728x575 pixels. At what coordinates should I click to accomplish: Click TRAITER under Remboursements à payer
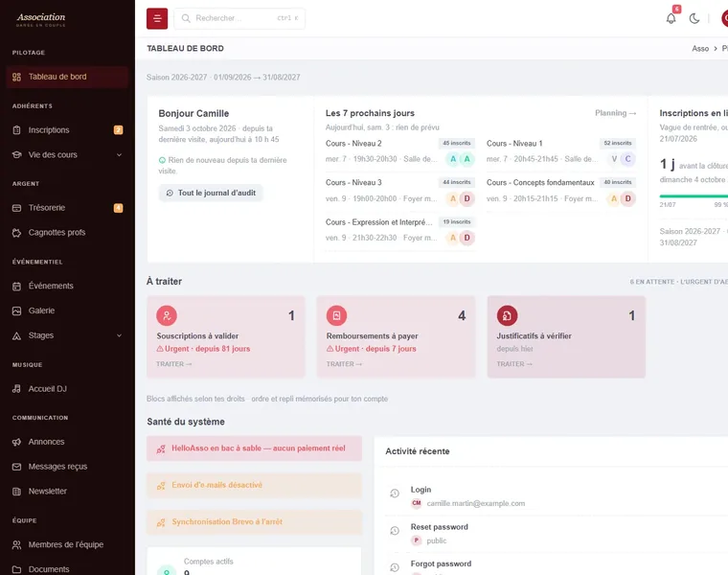(344, 364)
